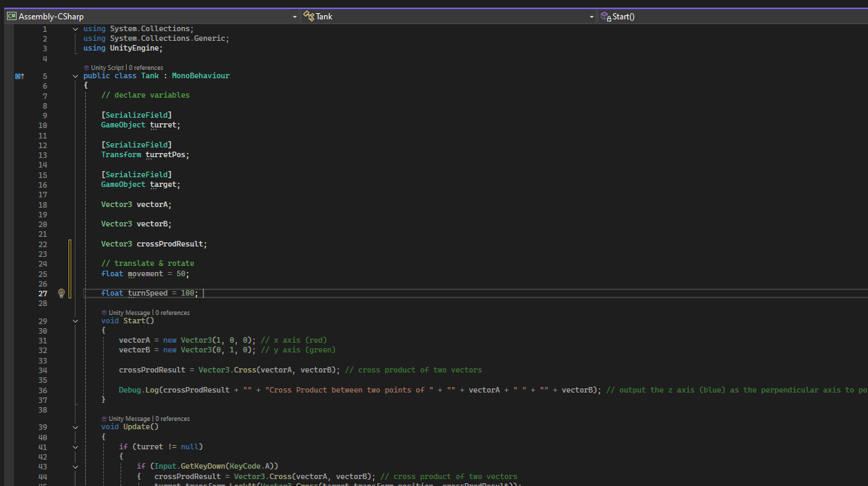Open 0 references link above class Tank
This screenshot has width=868, height=486.
[145, 68]
